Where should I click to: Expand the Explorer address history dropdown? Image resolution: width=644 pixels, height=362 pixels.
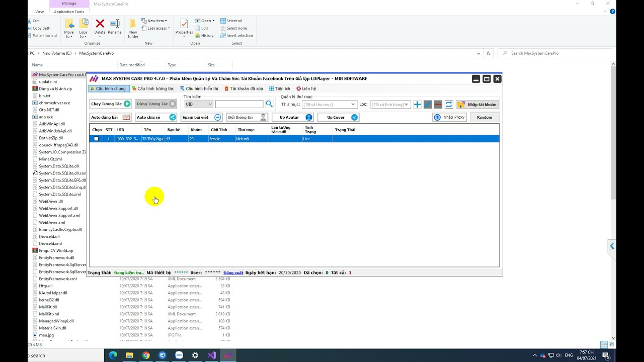pos(478,53)
